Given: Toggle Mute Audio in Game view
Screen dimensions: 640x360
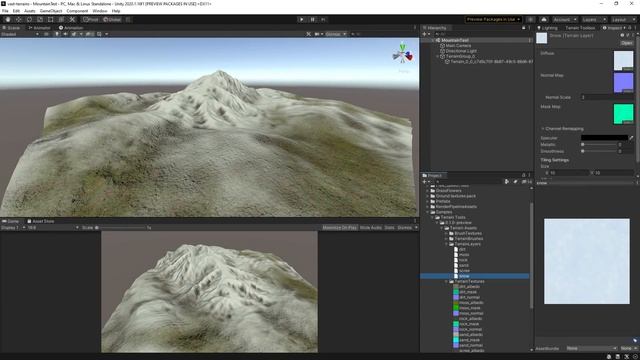Looking at the screenshot, I should [371, 227].
